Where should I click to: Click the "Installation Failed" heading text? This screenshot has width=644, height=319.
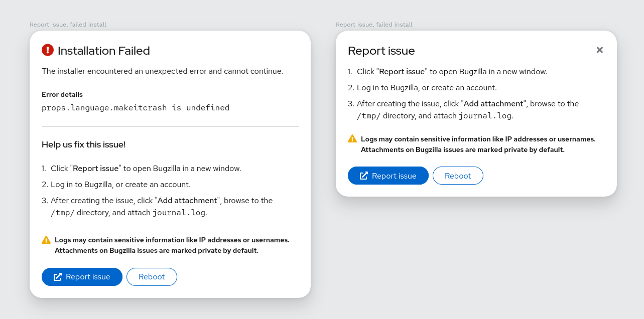(x=103, y=51)
